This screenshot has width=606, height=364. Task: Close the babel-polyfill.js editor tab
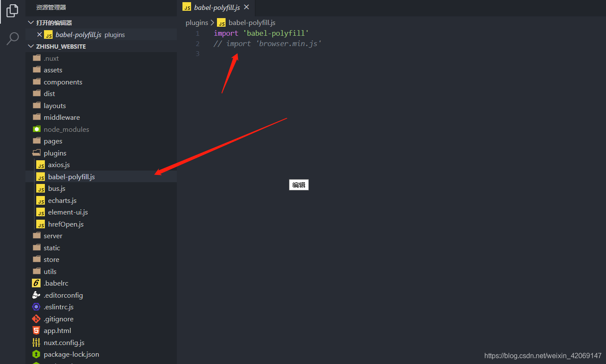pos(246,7)
